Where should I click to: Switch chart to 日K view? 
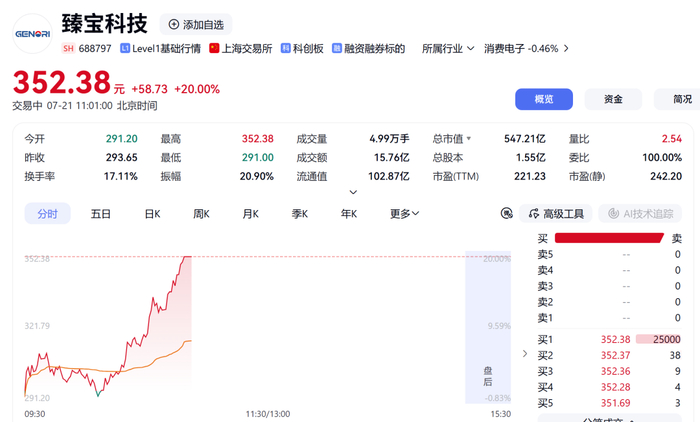coord(152,214)
